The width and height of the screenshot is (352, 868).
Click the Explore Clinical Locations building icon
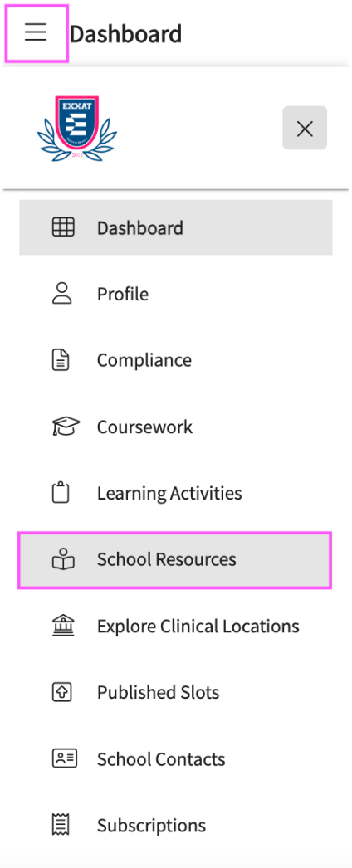(62, 626)
